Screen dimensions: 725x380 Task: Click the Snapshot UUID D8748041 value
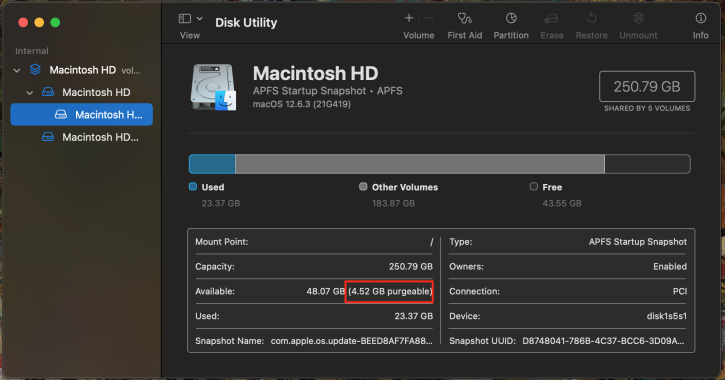click(603, 341)
